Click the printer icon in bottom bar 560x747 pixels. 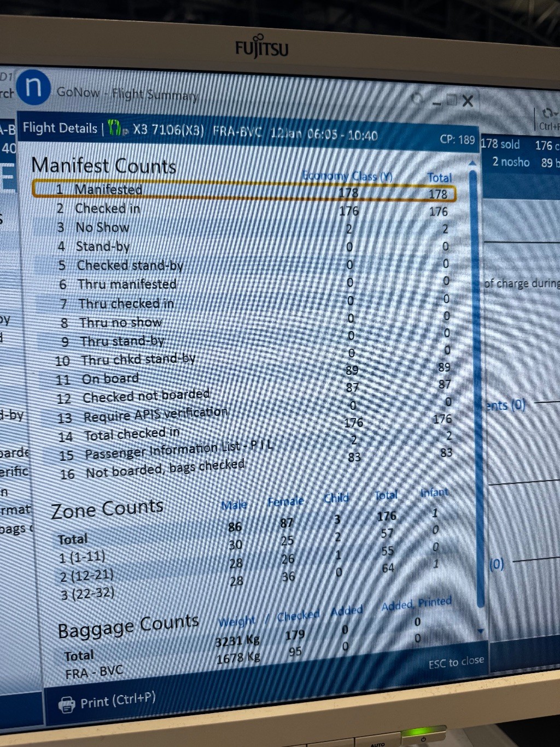[67, 704]
